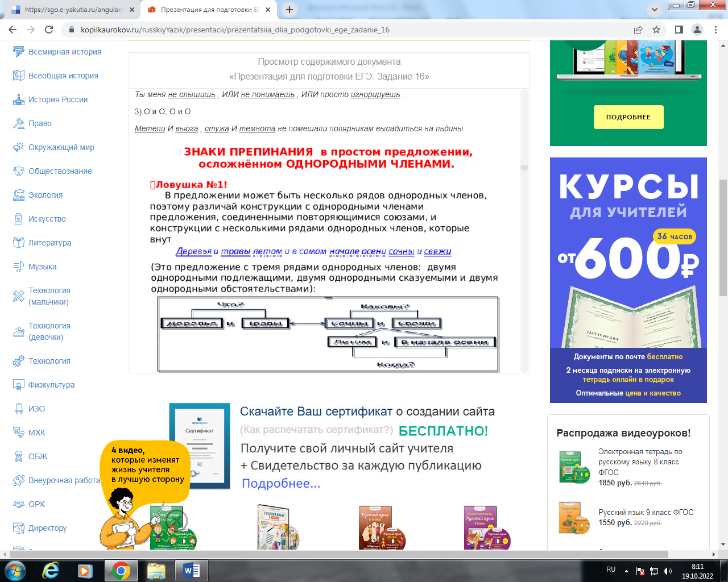
Task: Open the Технология (девочки) link
Action: pos(49,331)
